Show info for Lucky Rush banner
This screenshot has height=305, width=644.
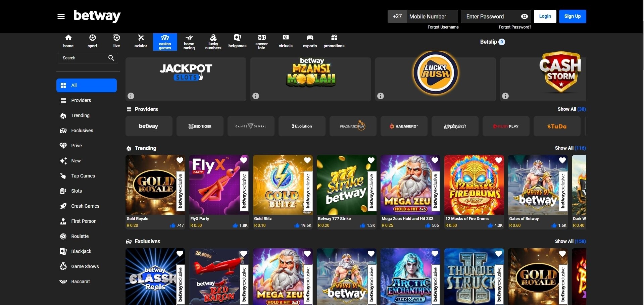(381, 96)
